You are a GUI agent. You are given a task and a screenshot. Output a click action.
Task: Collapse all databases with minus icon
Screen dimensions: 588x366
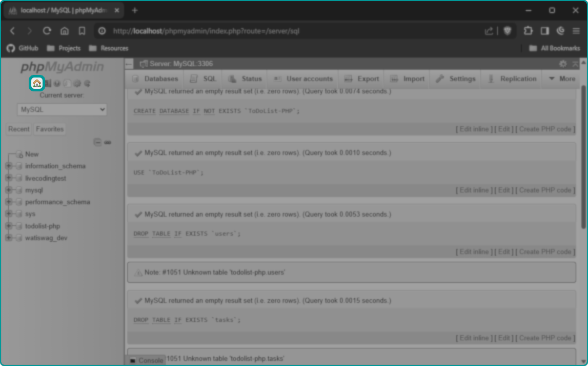coord(97,142)
